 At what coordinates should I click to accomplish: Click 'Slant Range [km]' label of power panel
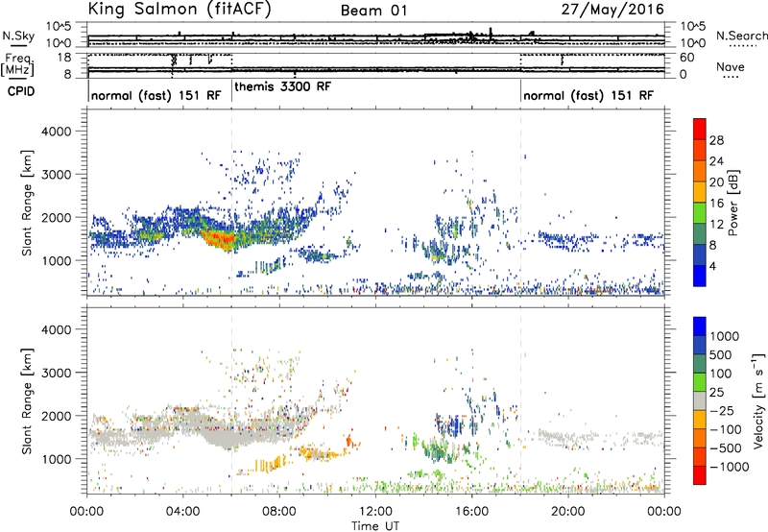coord(27,203)
